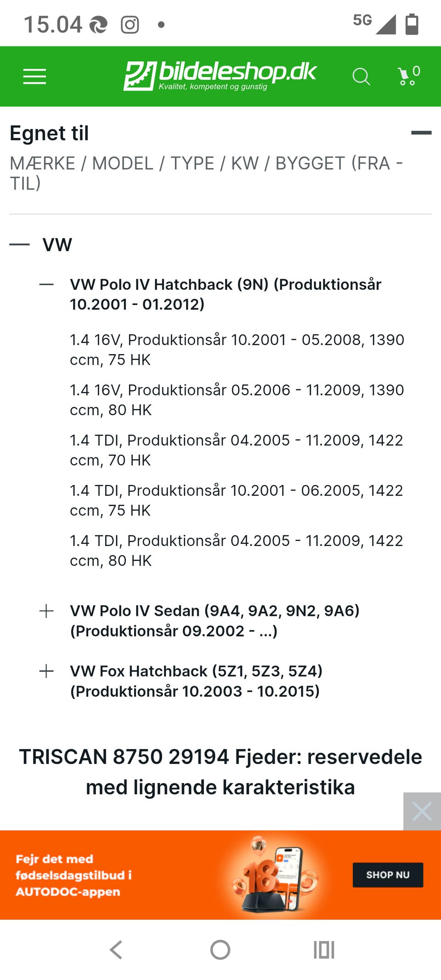Expand VW Fox Hatchback entry

pos(46,671)
